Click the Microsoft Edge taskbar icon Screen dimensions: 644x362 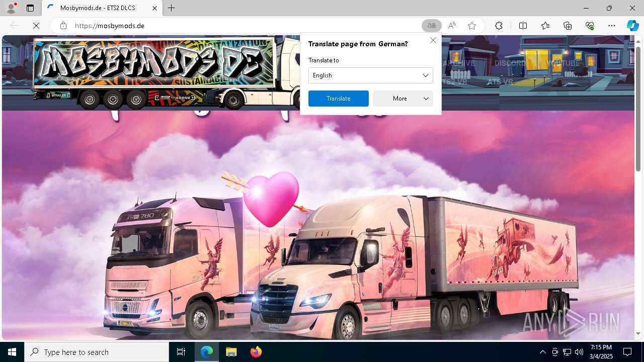(x=207, y=352)
